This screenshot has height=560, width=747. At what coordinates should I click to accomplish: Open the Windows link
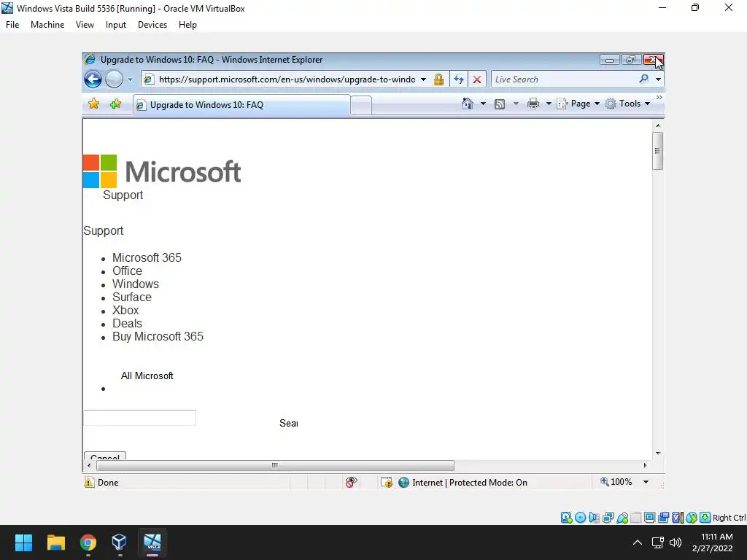136,284
